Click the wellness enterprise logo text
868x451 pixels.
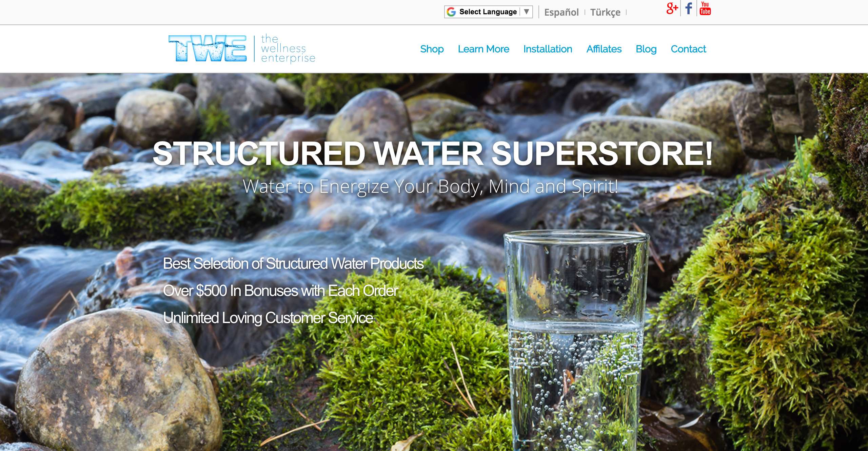point(288,49)
